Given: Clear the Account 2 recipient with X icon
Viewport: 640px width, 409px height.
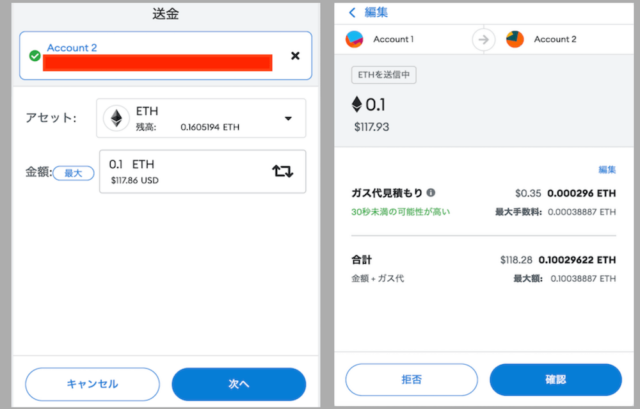Looking at the screenshot, I should (295, 56).
